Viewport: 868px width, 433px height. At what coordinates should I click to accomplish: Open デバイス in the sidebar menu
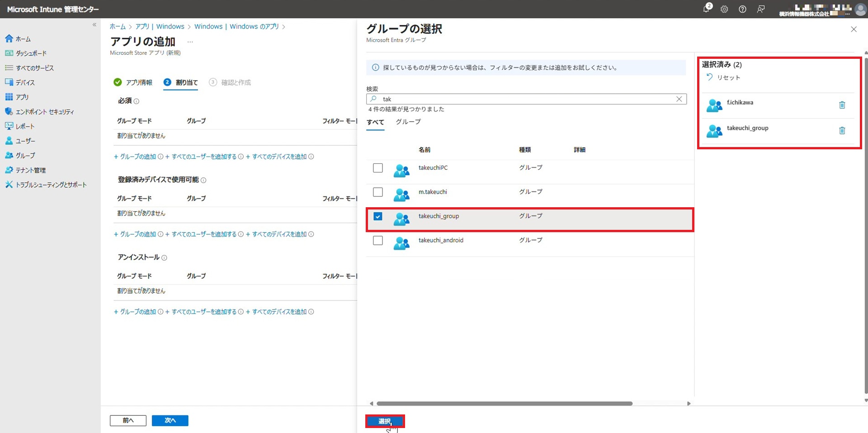click(25, 82)
